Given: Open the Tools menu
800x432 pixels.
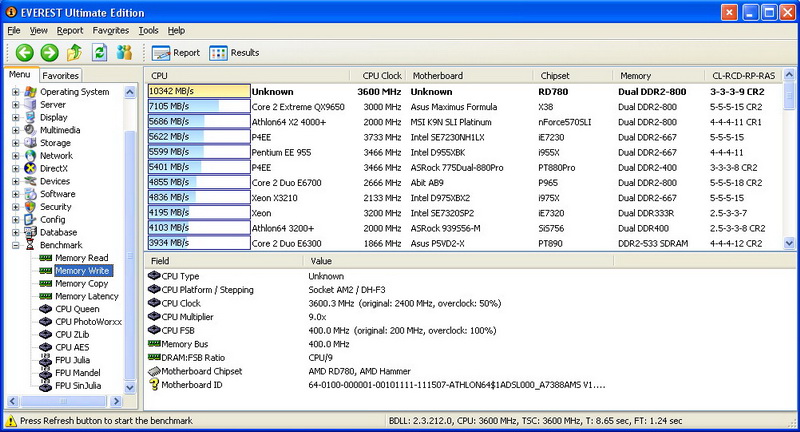Looking at the screenshot, I should (x=148, y=31).
